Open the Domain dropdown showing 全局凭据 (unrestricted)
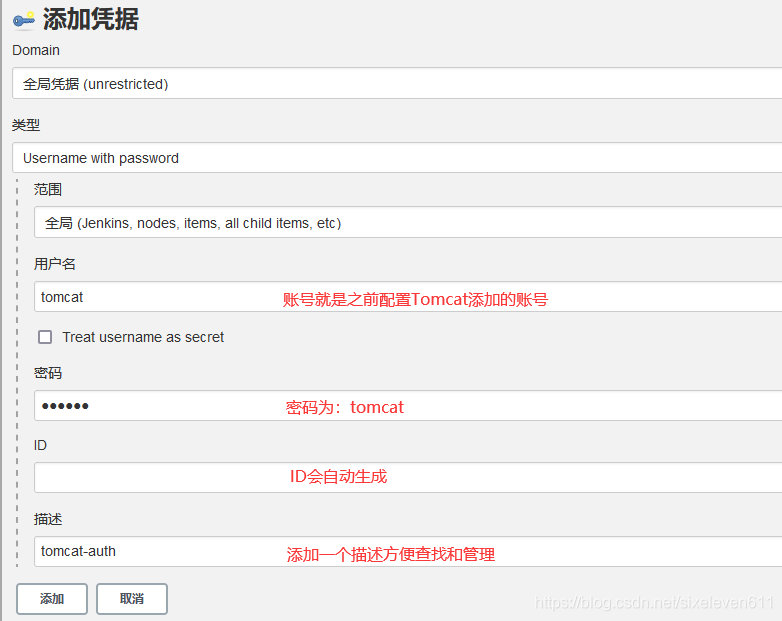Image resolution: width=782 pixels, height=621 pixels. click(x=397, y=83)
